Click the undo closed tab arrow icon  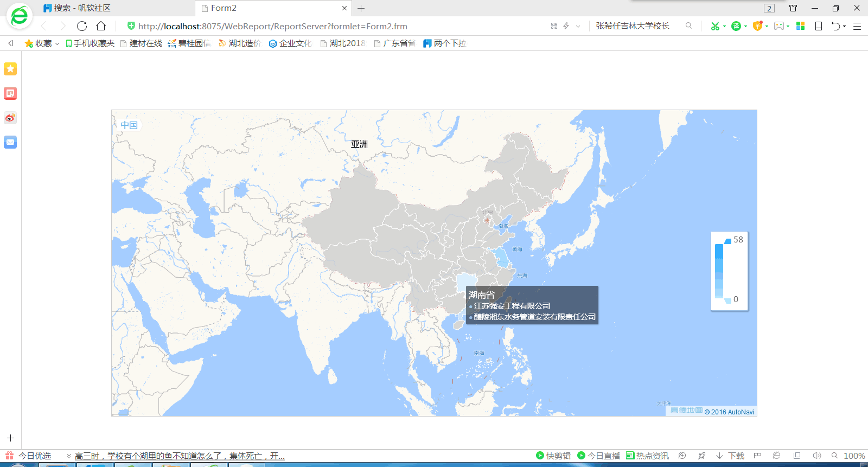point(836,26)
